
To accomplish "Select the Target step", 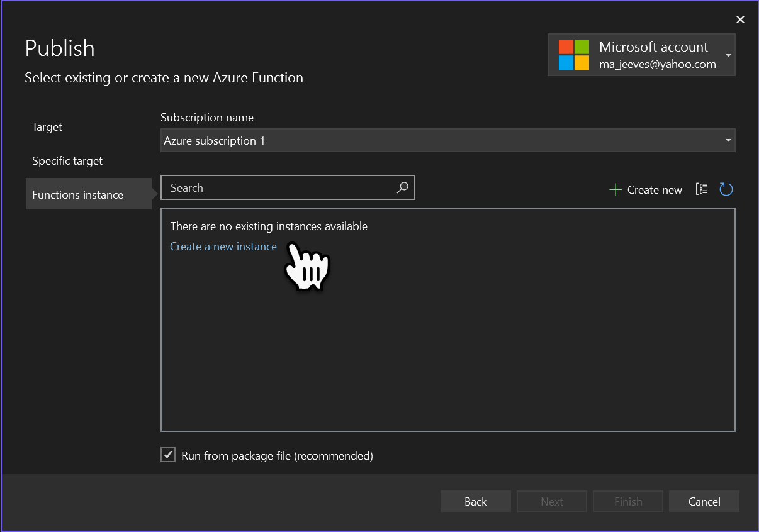I will coord(47,126).
